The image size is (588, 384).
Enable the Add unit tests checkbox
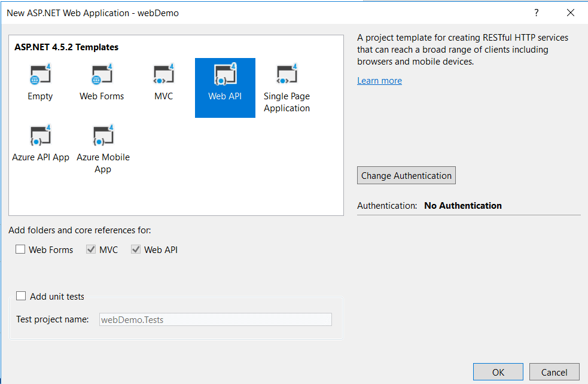pos(21,296)
